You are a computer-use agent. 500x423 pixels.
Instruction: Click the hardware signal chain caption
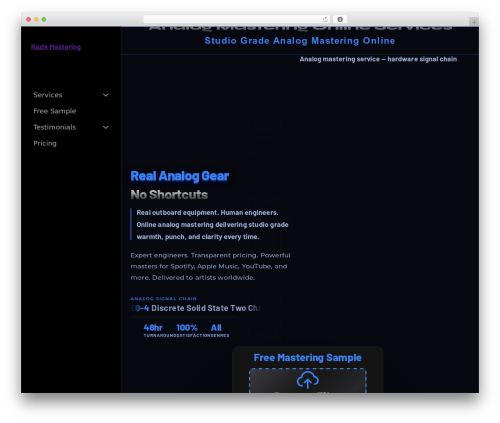[378, 59]
